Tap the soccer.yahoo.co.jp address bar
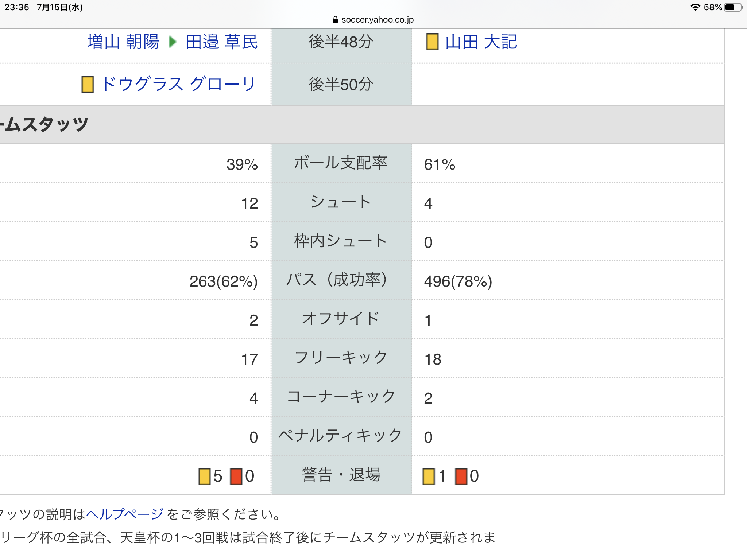The height and width of the screenshot is (560, 747). coord(377,20)
